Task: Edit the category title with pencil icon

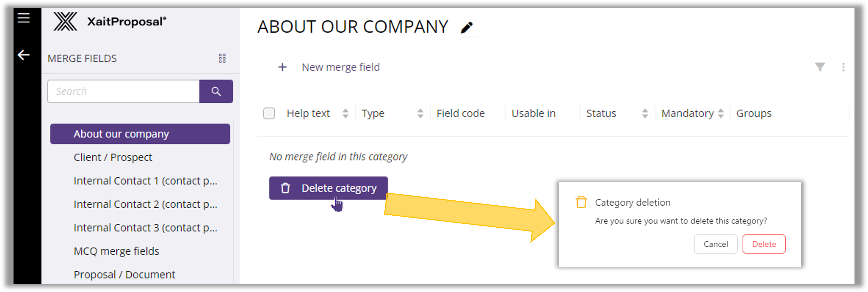Action: (467, 27)
